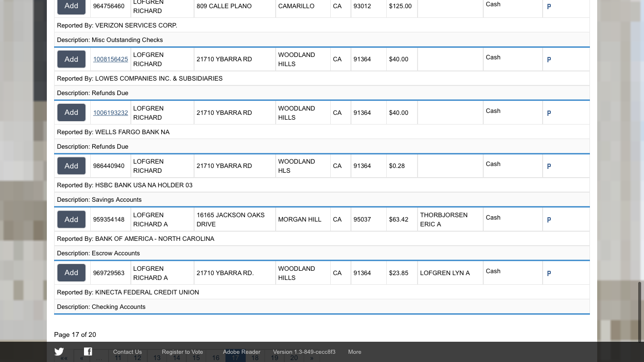Click "Reported By: LOWES COMPANIES INC." line
644x362 pixels.
tap(140, 78)
